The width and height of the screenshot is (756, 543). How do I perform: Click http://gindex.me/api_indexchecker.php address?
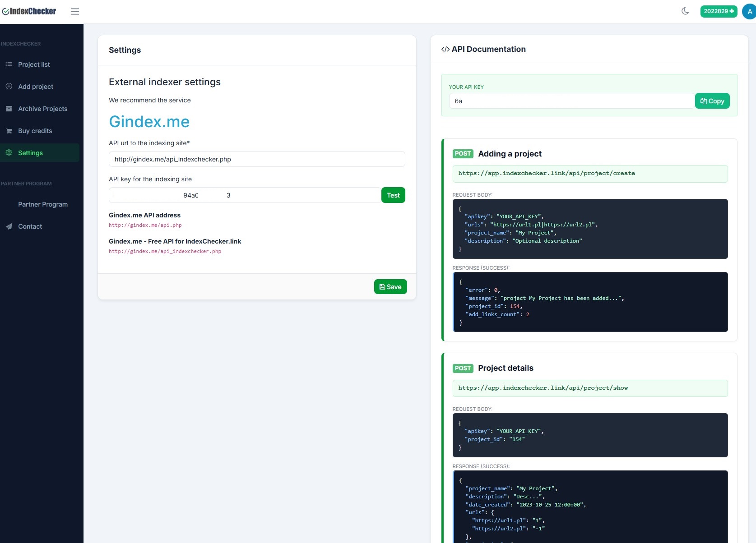tap(165, 251)
